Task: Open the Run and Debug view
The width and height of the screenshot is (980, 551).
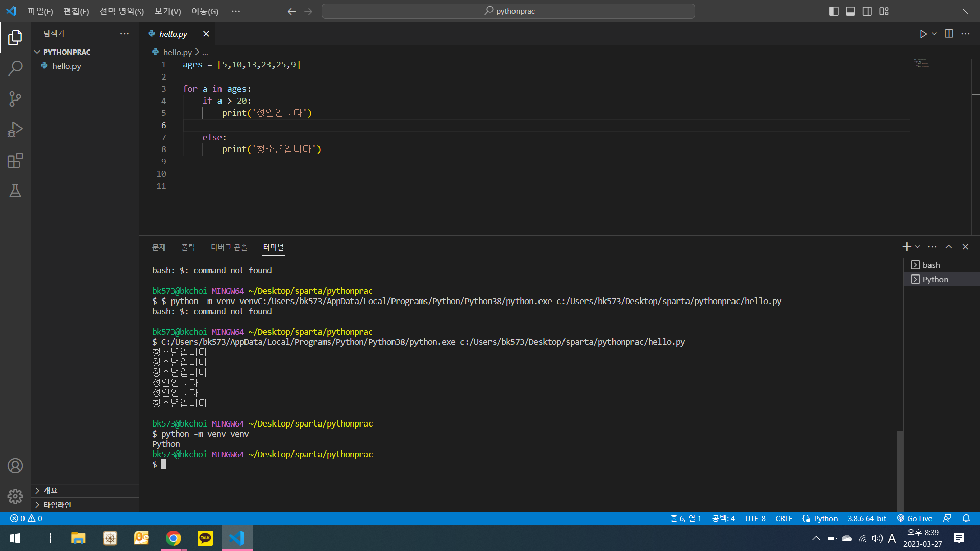Action: [x=15, y=130]
